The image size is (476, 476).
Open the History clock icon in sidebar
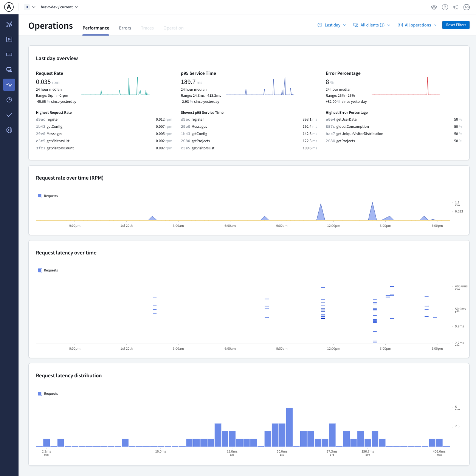point(9,100)
